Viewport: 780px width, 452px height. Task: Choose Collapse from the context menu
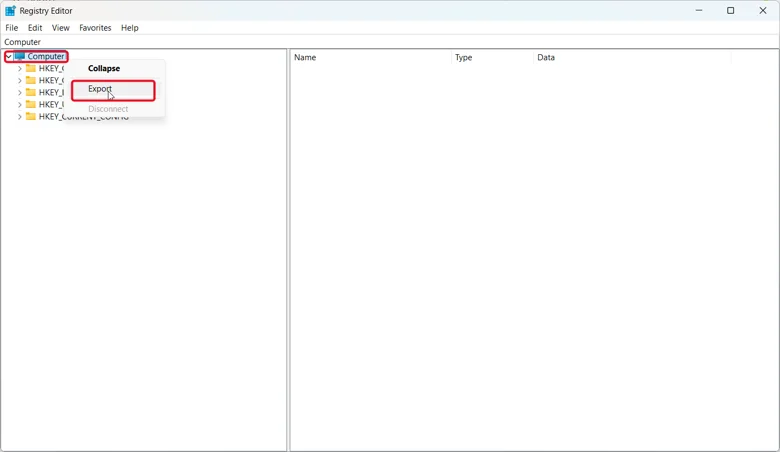[x=104, y=68]
